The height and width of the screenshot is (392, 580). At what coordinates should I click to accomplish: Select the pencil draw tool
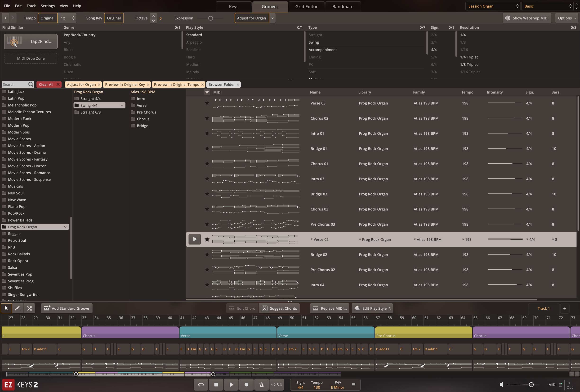click(18, 308)
